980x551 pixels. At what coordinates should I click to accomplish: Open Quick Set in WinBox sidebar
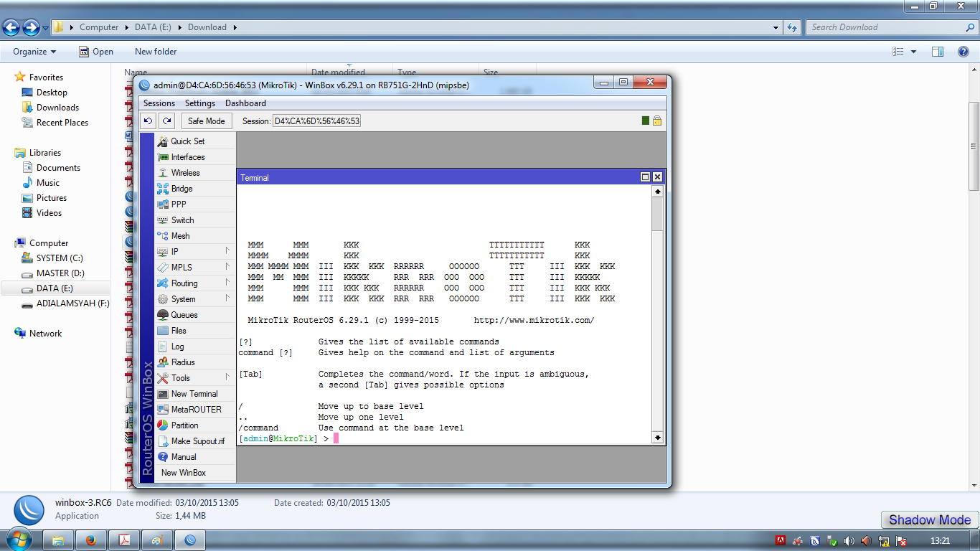click(195, 141)
